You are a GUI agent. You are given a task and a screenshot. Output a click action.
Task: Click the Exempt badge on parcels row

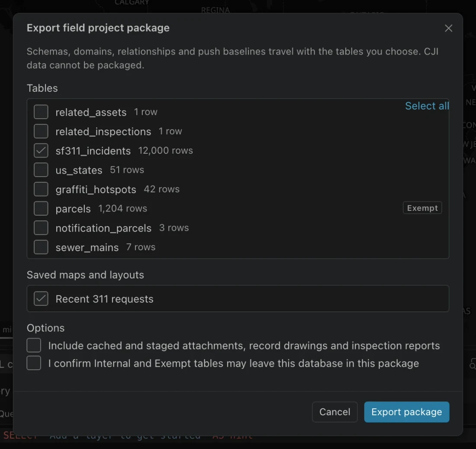pyautogui.click(x=422, y=208)
